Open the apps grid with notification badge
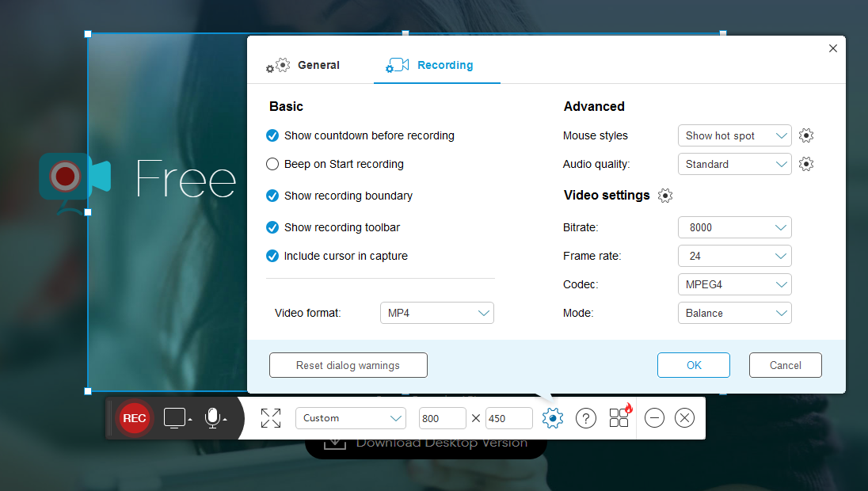Viewport: 868px width, 491px height. 619,418
